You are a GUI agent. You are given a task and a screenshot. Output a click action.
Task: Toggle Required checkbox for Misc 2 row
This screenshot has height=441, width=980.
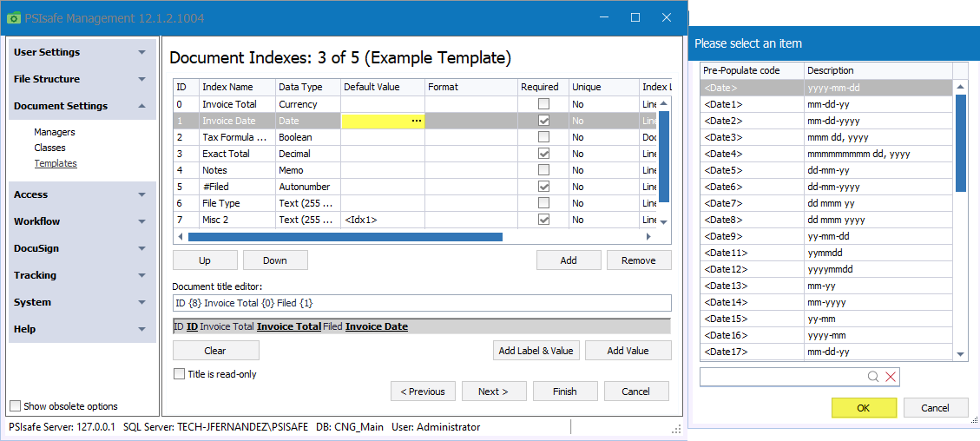pyautogui.click(x=544, y=220)
